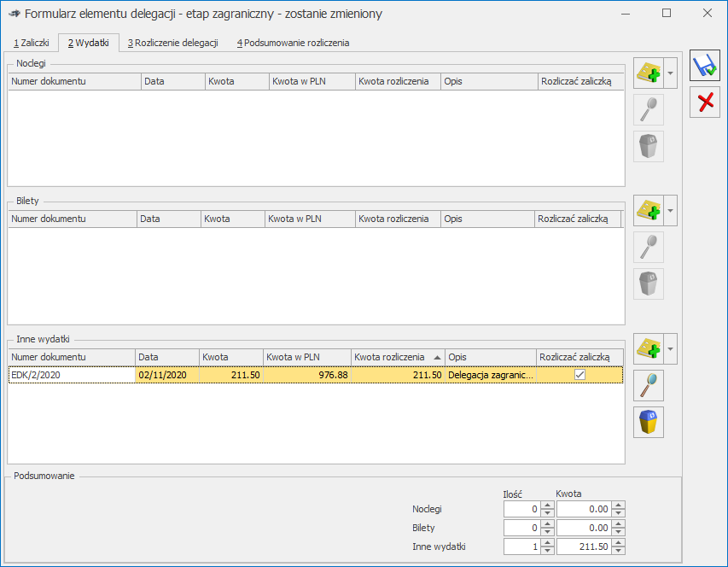Uncheck Rozliczać zaliczką for EDK/2/2020
The height and width of the screenshot is (567, 728).
click(579, 375)
